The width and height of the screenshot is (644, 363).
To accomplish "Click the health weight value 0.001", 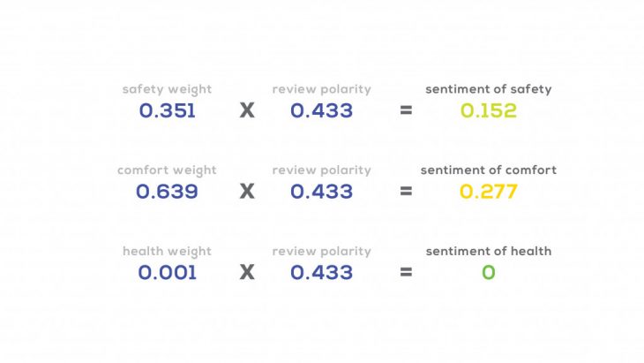I will coord(167,273).
